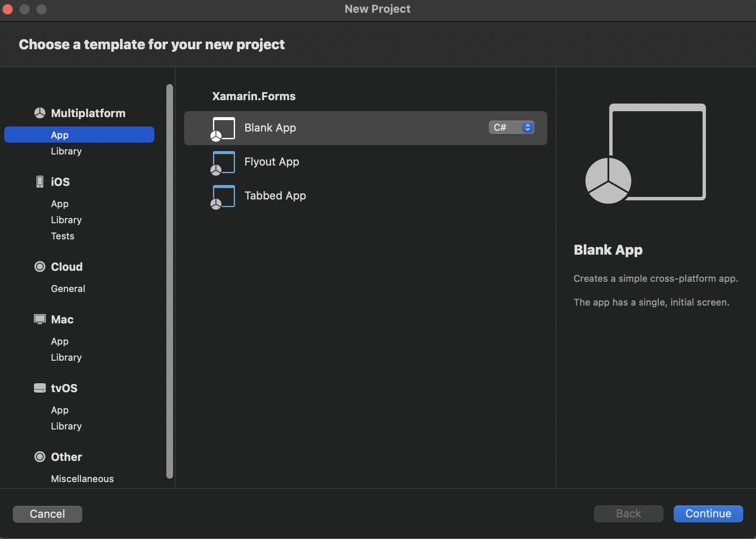Click the tvOS device icon
Viewport: 756px width, 539px height.
point(39,388)
